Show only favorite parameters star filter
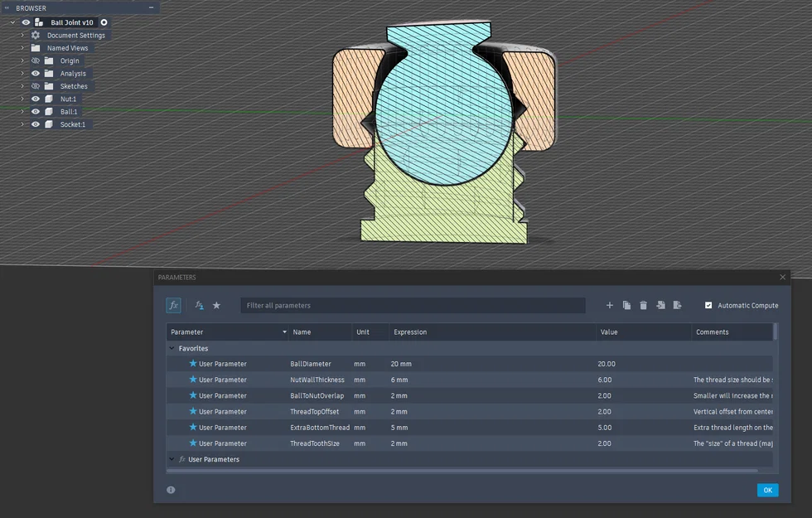812x518 pixels. 216,305
